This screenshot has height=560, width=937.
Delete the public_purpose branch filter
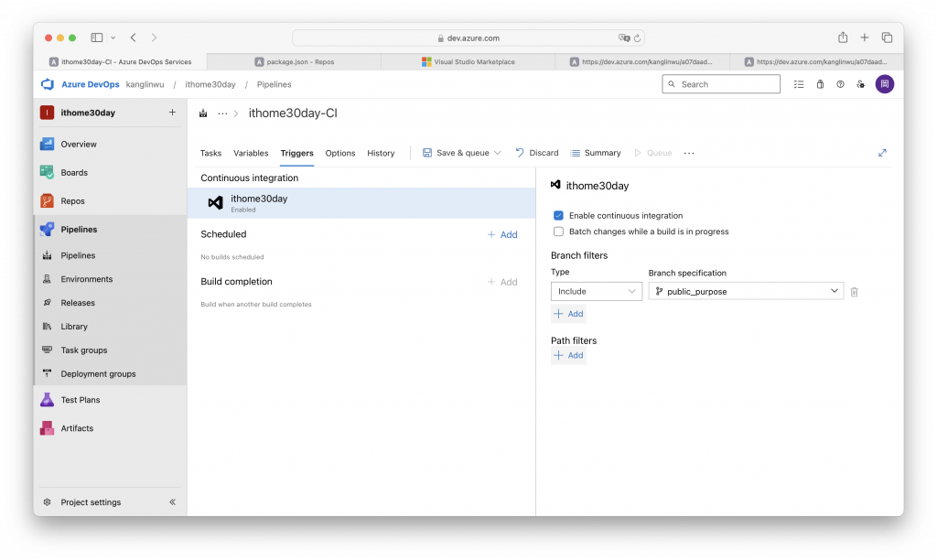(x=854, y=292)
